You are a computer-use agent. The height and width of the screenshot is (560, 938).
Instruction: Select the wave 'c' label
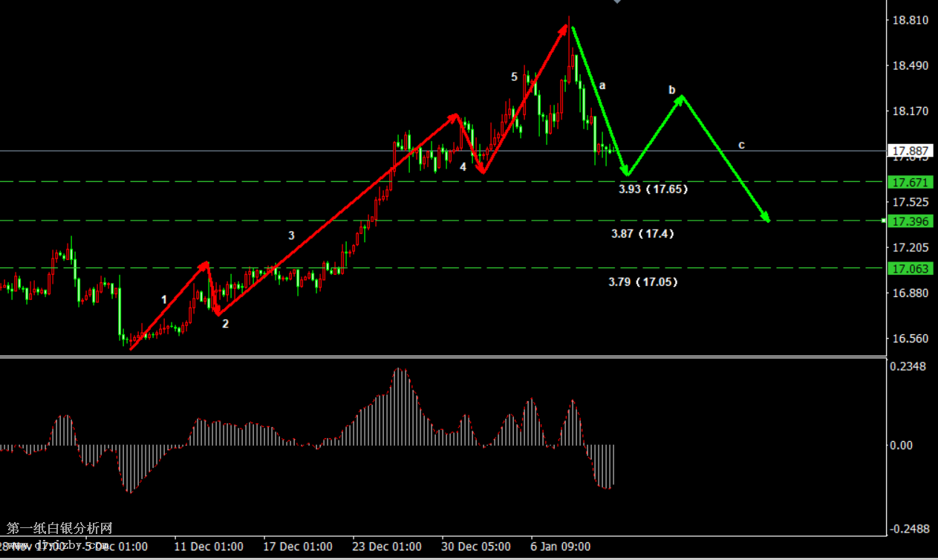click(x=741, y=145)
